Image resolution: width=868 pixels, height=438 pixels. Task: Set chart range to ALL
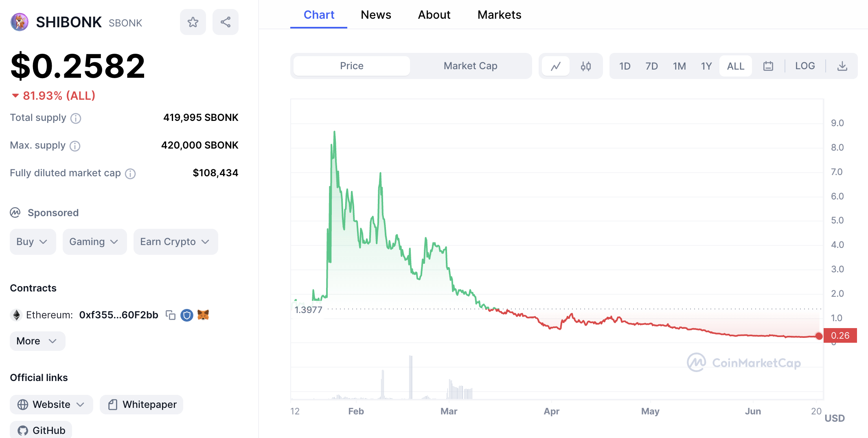[x=736, y=66]
